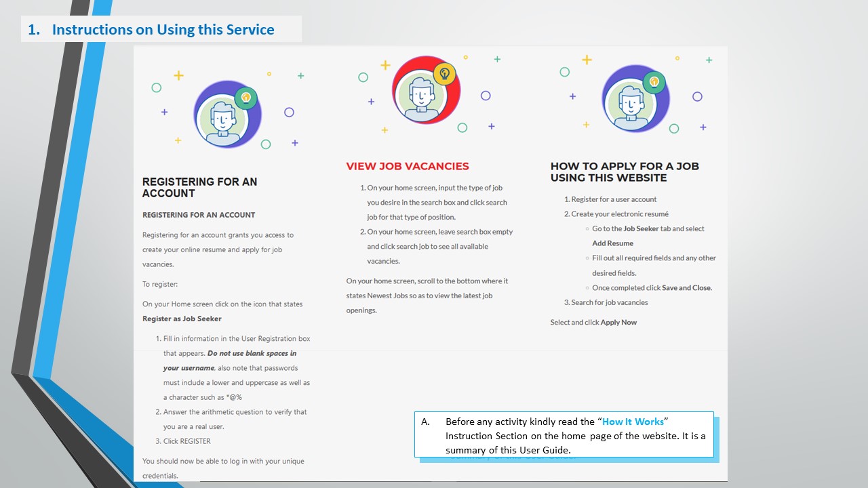Click the bold 'Register as Job Seeker' text
868x488 pixels.
coord(182,319)
